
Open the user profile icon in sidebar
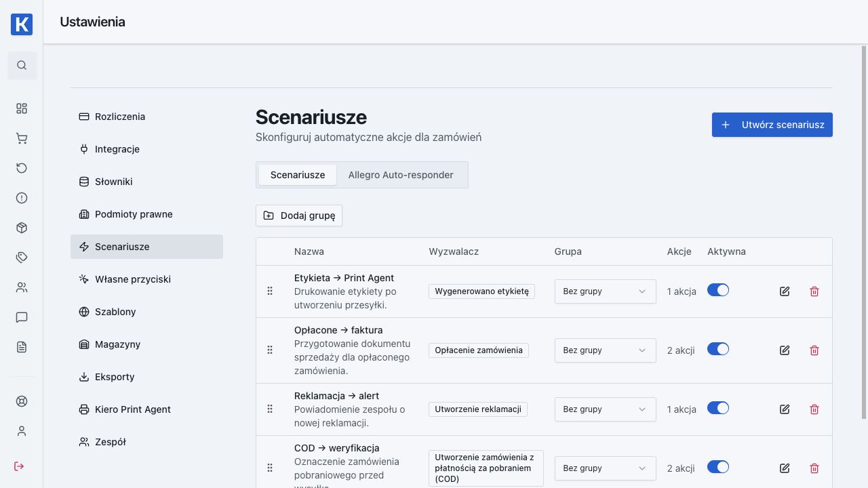click(22, 431)
